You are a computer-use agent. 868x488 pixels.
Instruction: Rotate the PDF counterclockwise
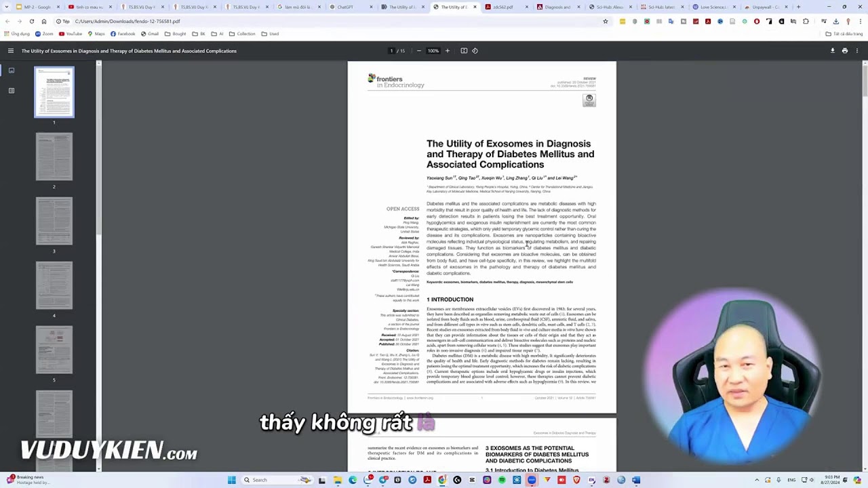click(x=475, y=51)
